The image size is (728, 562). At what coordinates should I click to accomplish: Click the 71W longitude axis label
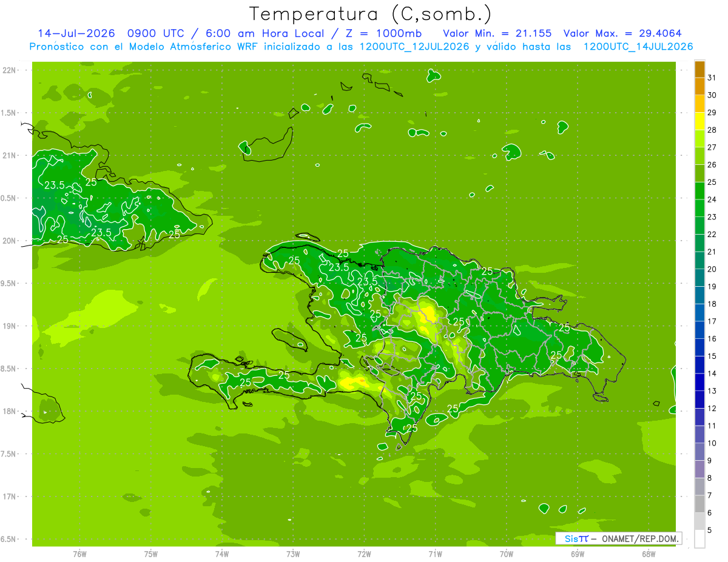click(x=435, y=554)
